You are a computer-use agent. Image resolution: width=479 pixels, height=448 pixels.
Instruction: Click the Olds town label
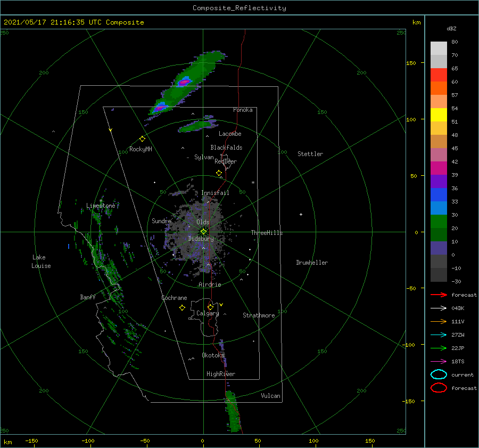point(203,222)
